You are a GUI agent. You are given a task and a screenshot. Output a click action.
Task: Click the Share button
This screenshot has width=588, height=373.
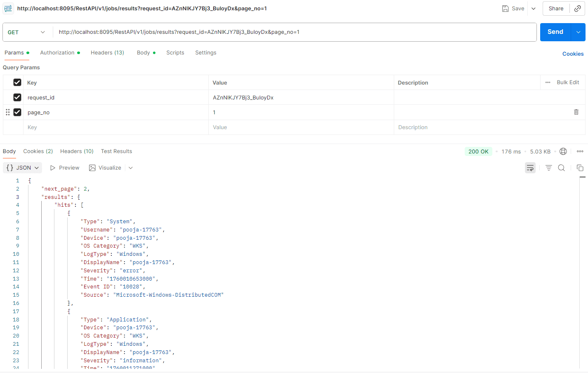(x=556, y=8)
